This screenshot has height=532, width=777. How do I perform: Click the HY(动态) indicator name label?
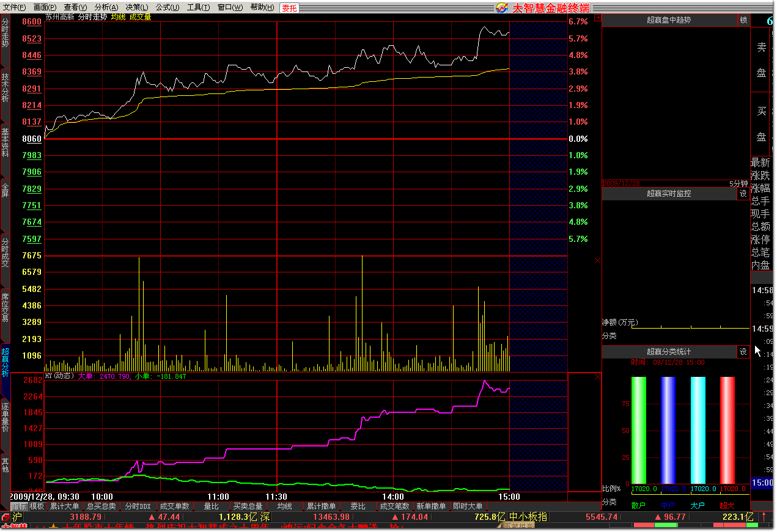pyautogui.click(x=59, y=376)
